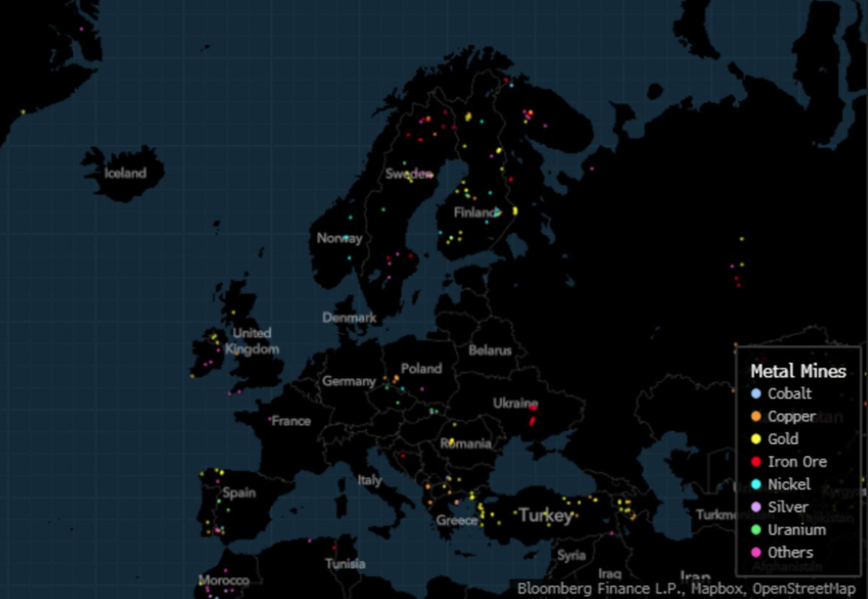Select the Turkey country label

(x=545, y=515)
